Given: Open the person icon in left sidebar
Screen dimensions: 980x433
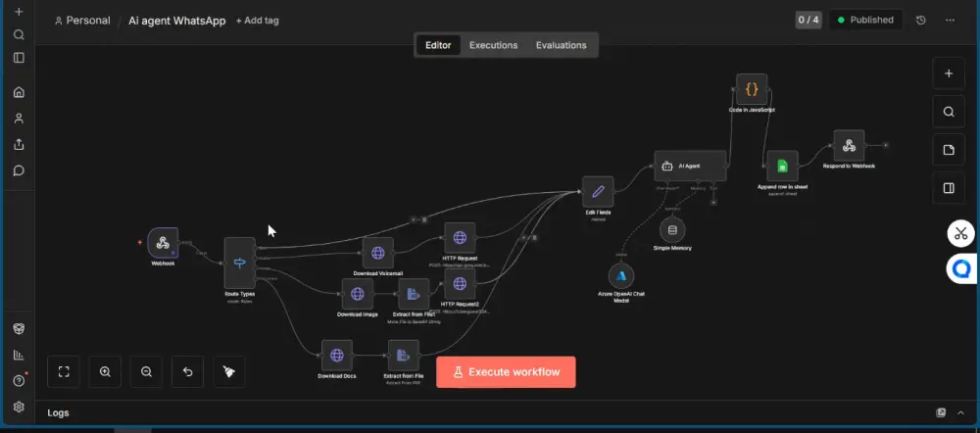Looking at the screenshot, I should tap(19, 119).
